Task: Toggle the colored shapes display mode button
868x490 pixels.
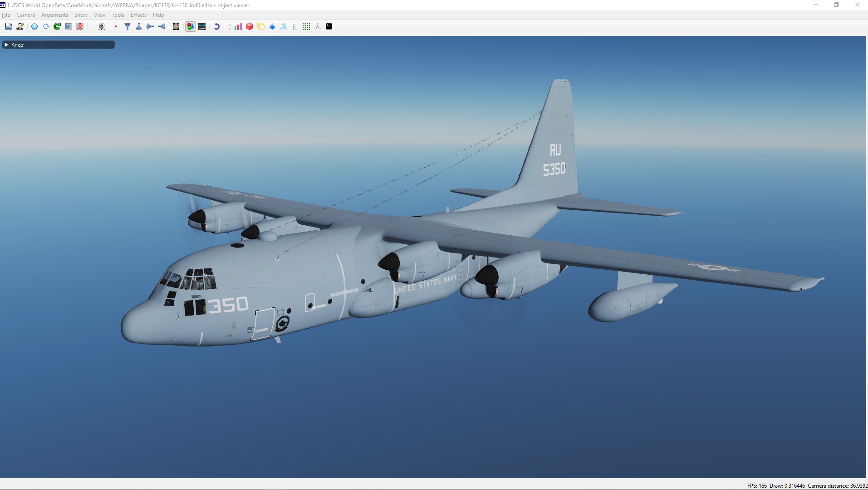Action: click(x=190, y=26)
